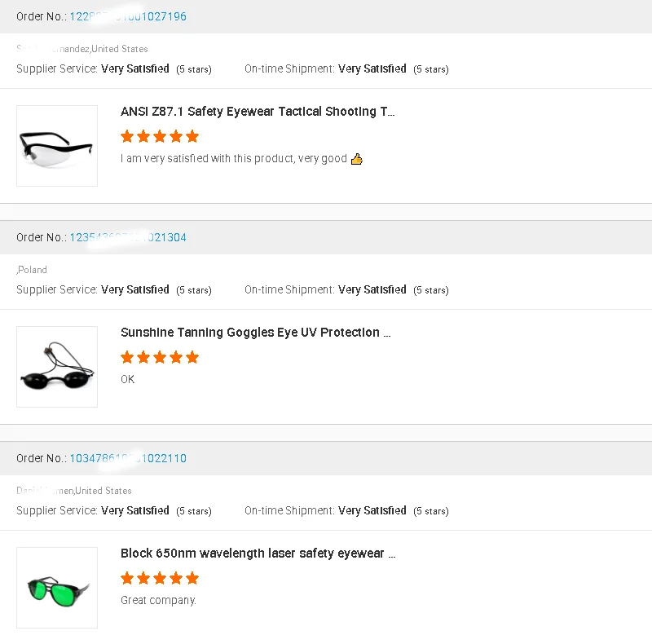Click the star rating for the 650nm laser eyewear
Image resolution: width=652 pixels, height=644 pixels.
click(160, 578)
